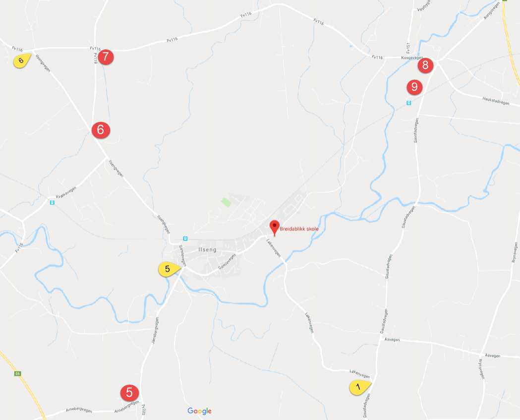Select yellow marker 1 on Gaustadvegen

pyautogui.click(x=360, y=387)
